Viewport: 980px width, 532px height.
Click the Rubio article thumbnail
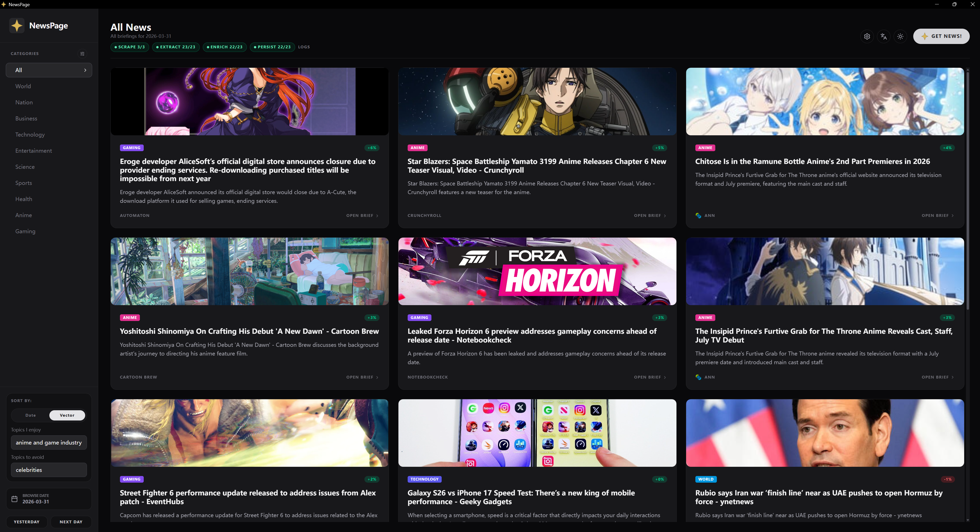[x=825, y=433]
